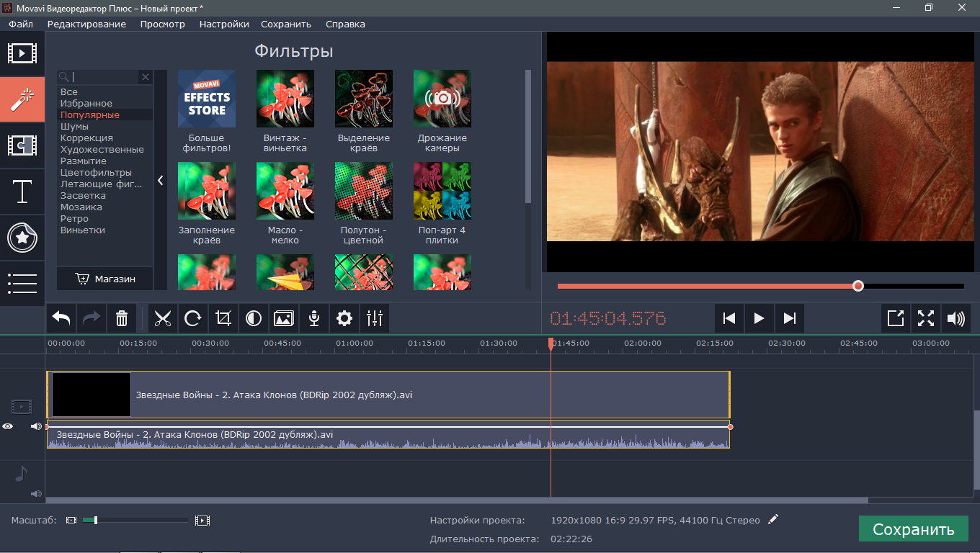
Task: Open the media import tab icon
Action: (x=22, y=53)
